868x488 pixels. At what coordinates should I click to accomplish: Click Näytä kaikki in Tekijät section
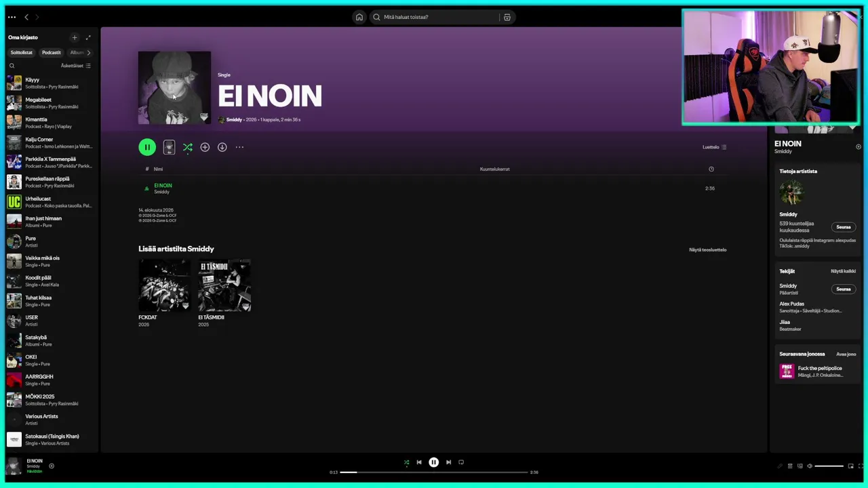click(843, 271)
